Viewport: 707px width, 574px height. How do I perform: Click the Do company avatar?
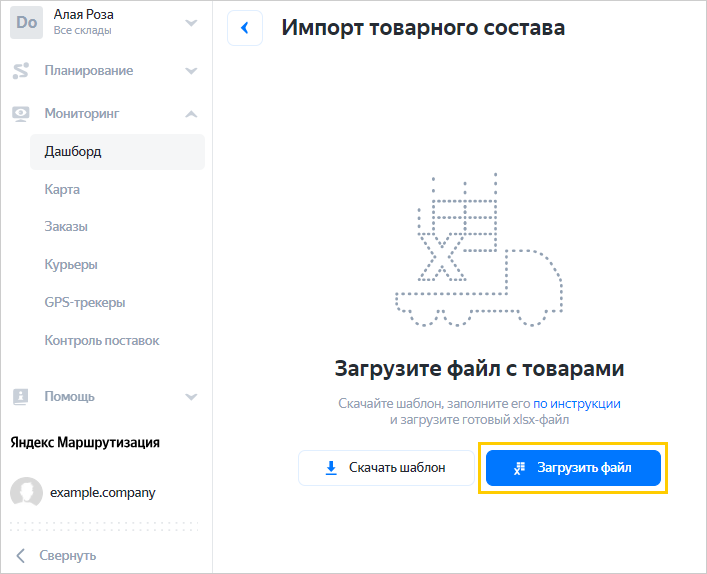tap(26, 22)
